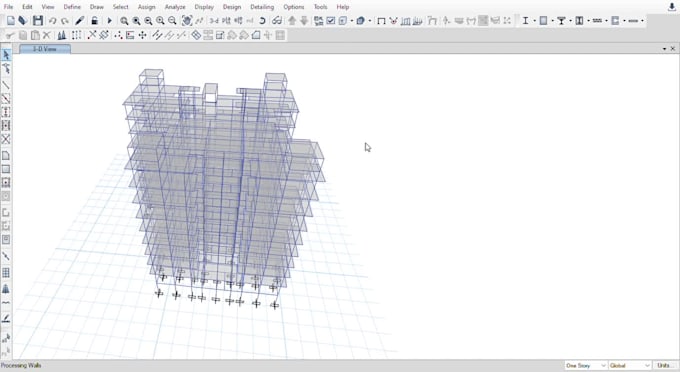This screenshot has height=372, width=680.
Task: Undo the last action
Action: click(x=52, y=20)
